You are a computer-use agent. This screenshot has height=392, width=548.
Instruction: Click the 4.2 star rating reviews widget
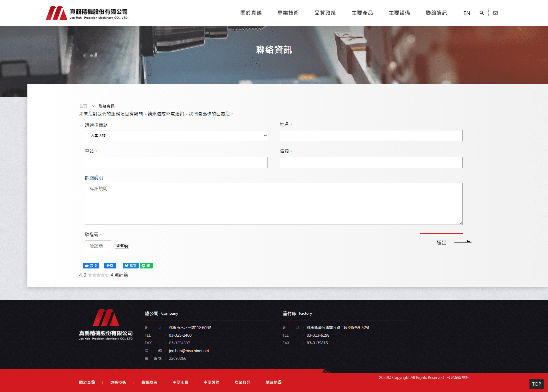pyautogui.click(x=103, y=275)
